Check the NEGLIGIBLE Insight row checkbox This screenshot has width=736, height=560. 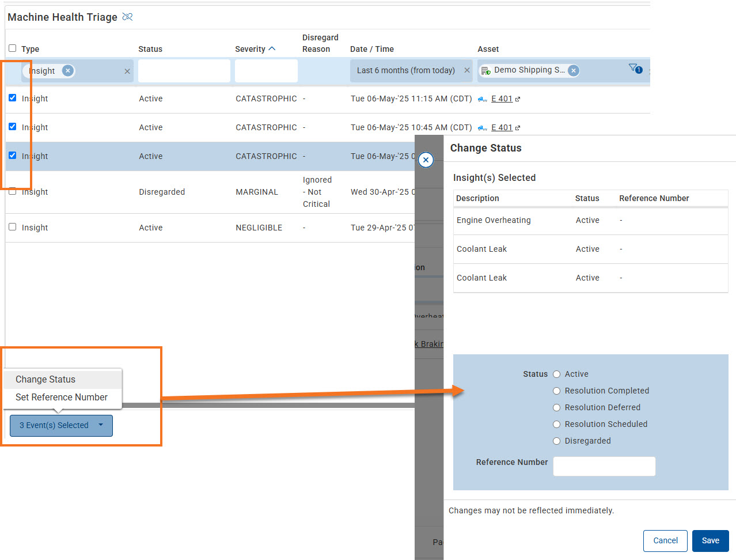[12, 227]
